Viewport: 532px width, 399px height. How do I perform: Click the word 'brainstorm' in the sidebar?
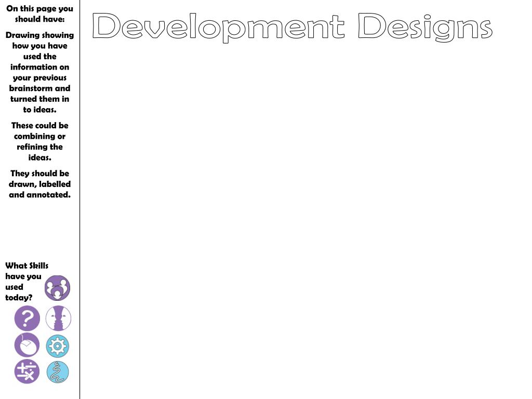point(30,88)
